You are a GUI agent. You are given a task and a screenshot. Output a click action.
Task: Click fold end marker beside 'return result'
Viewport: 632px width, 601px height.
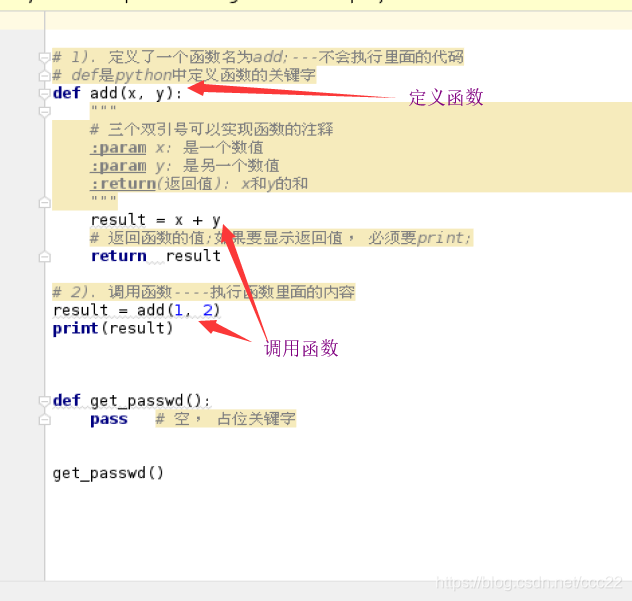[x=44, y=257]
